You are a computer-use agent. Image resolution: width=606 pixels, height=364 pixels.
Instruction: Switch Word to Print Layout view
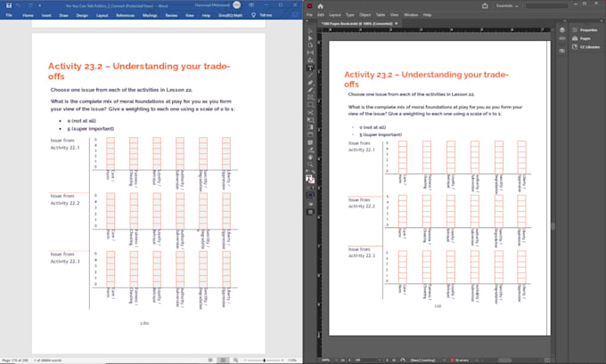click(x=223, y=360)
